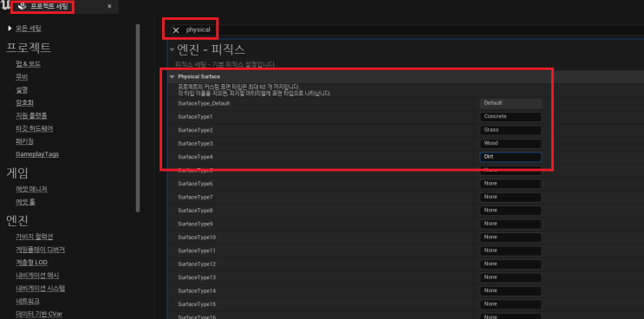Click the SurfaceType10 None field

[511, 238]
